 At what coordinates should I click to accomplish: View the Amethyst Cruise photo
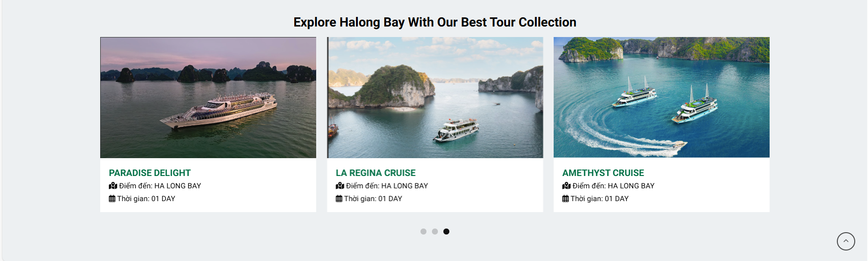pos(662,97)
